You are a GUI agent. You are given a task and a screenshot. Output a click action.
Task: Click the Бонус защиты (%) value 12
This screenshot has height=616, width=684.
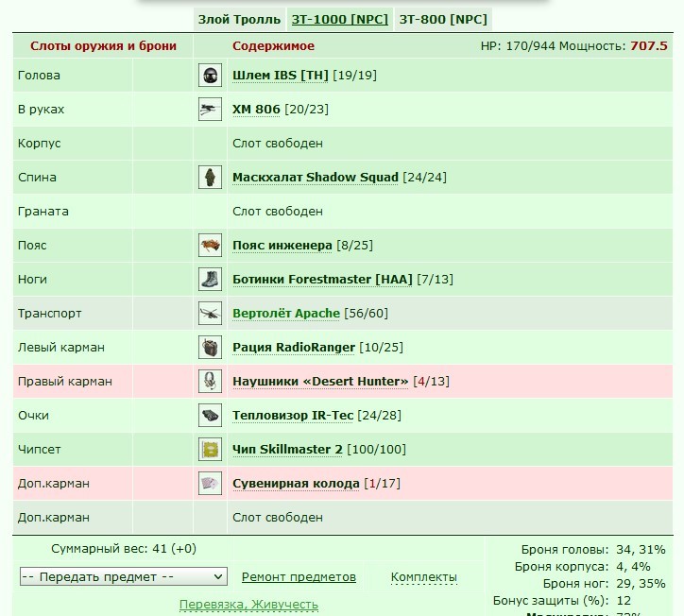point(624,601)
